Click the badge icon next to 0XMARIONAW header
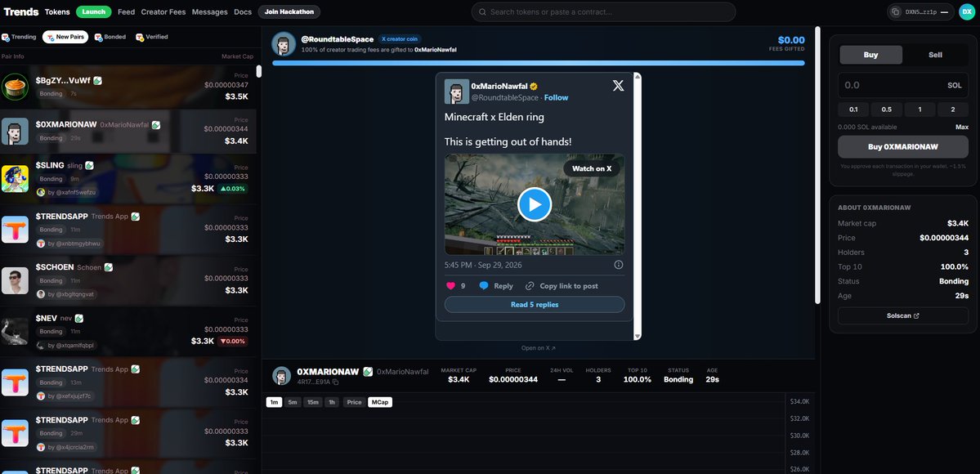Image resolution: width=980 pixels, height=474 pixels. [x=368, y=372]
